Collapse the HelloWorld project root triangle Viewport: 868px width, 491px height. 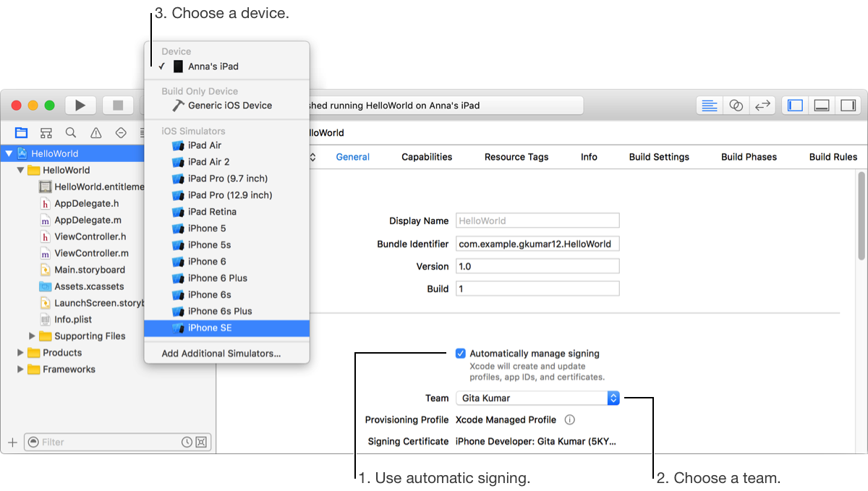pyautogui.click(x=9, y=153)
